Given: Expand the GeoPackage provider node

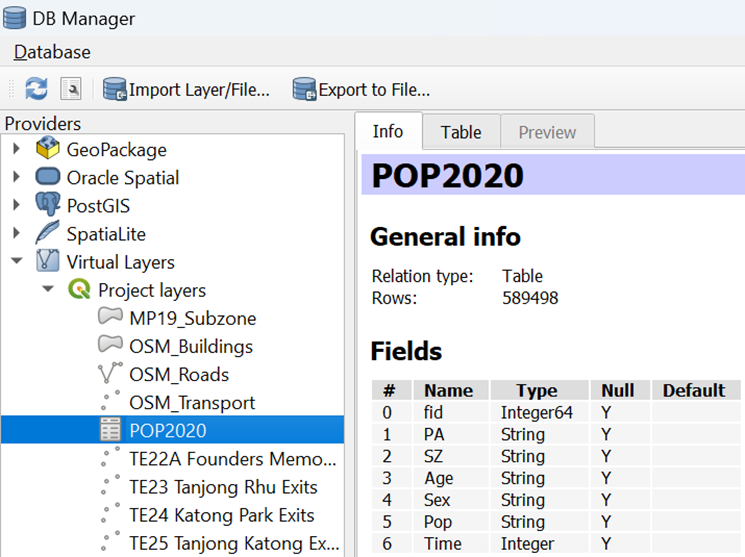Looking at the screenshot, I should click(17, 150).
